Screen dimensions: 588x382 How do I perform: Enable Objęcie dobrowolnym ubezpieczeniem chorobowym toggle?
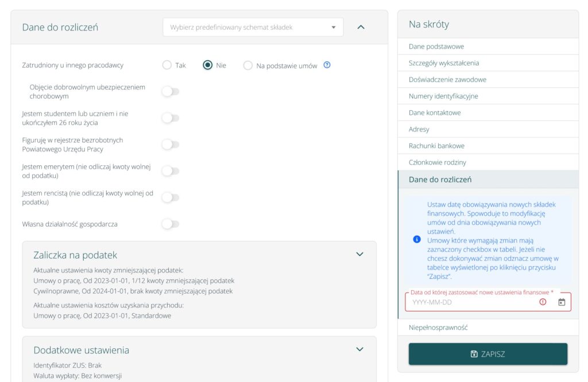tap(170, 92)
